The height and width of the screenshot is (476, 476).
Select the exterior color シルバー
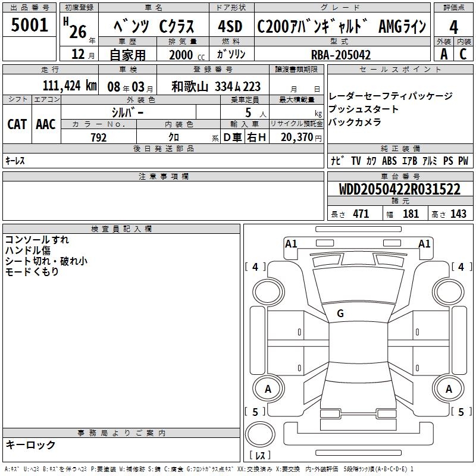[x=127, y=112]
